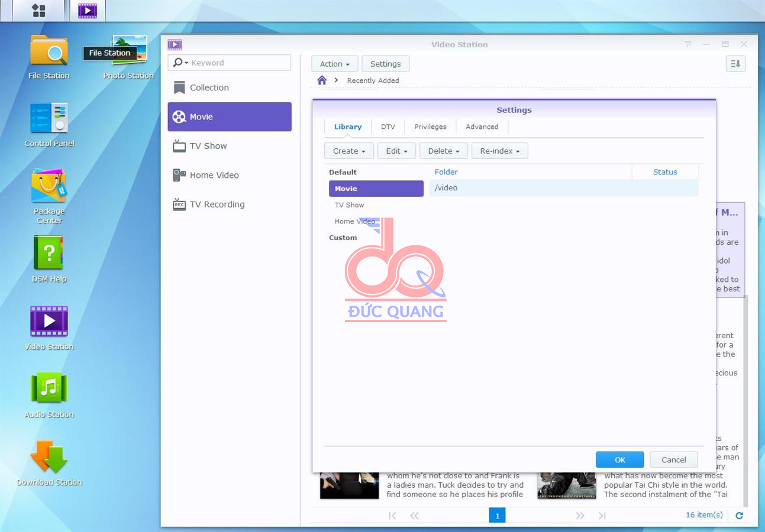Select Movie library in Default list
765x532 pixels.
click(376, 189)
